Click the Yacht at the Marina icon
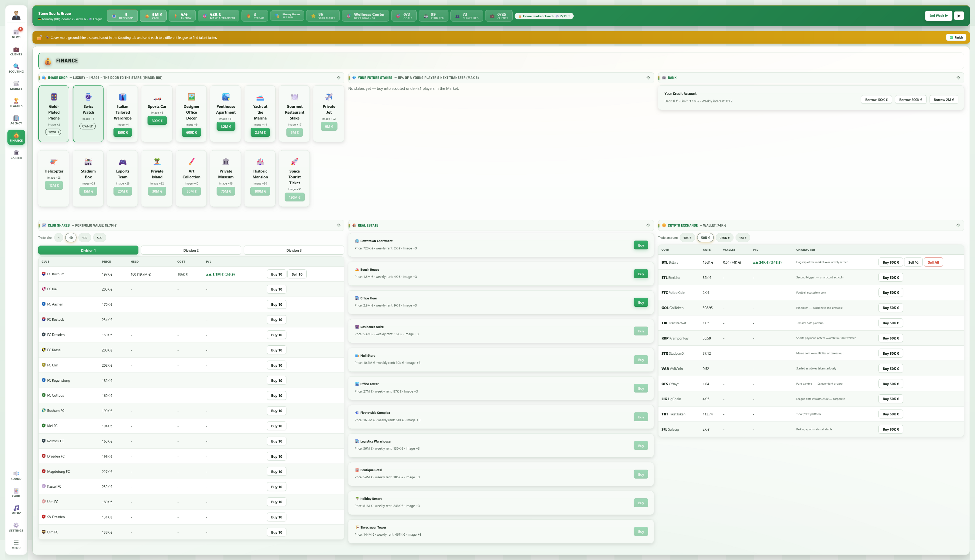The width and height of the screenshot is (975, 560). click(x=260, y=97)
